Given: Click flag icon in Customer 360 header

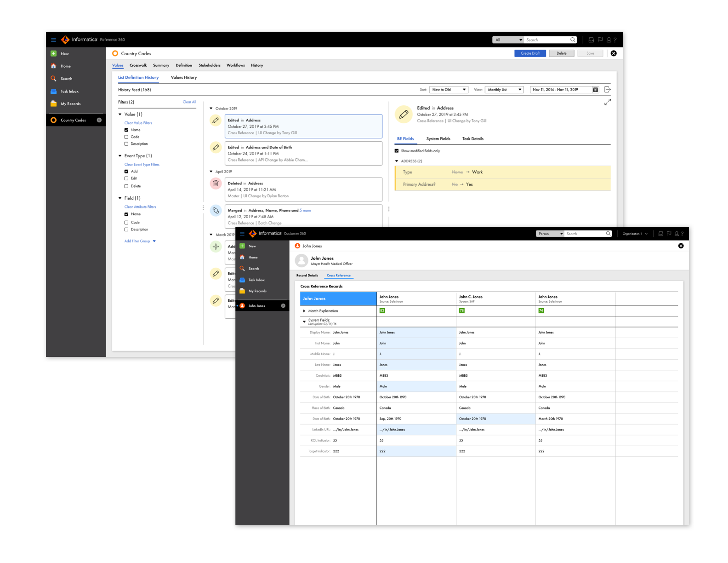Looking at the screenshot, I should (x=669, y=234).
